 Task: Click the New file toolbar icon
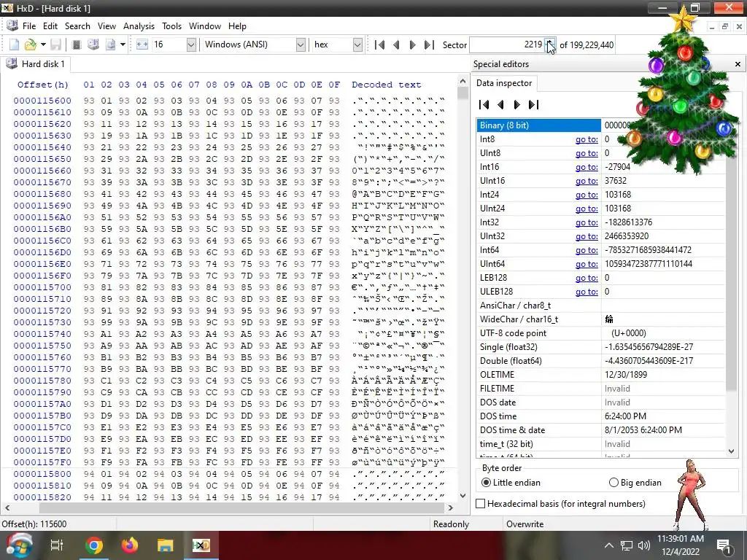(x=15, y=44)
